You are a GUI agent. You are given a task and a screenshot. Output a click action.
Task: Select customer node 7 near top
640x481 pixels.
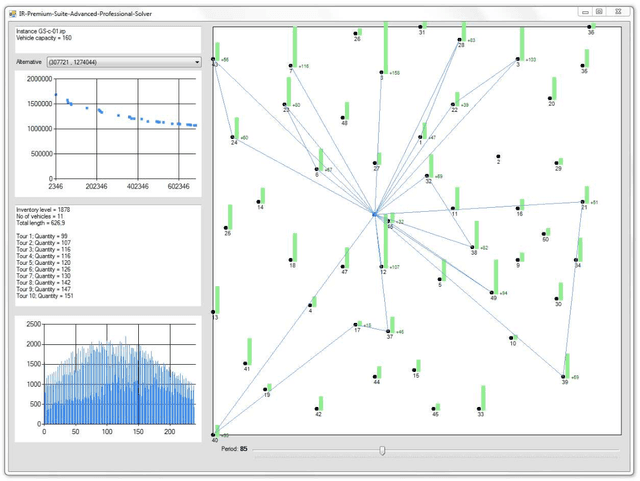290,66
